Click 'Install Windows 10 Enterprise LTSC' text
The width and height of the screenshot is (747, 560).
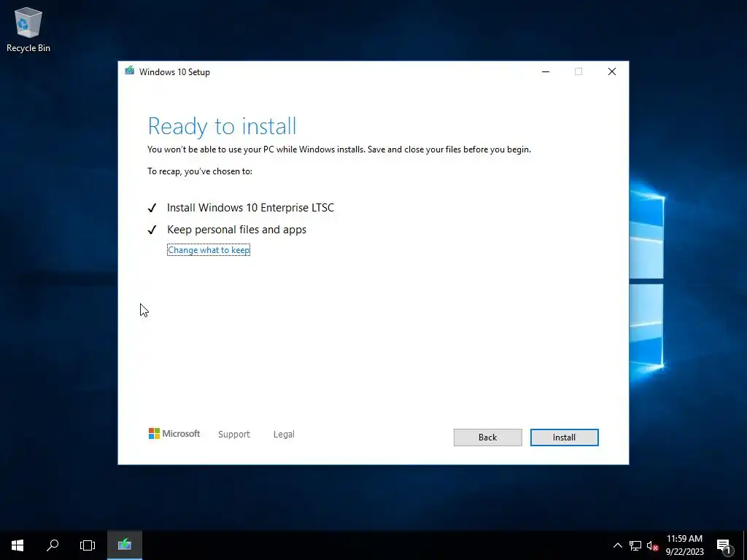251,208
